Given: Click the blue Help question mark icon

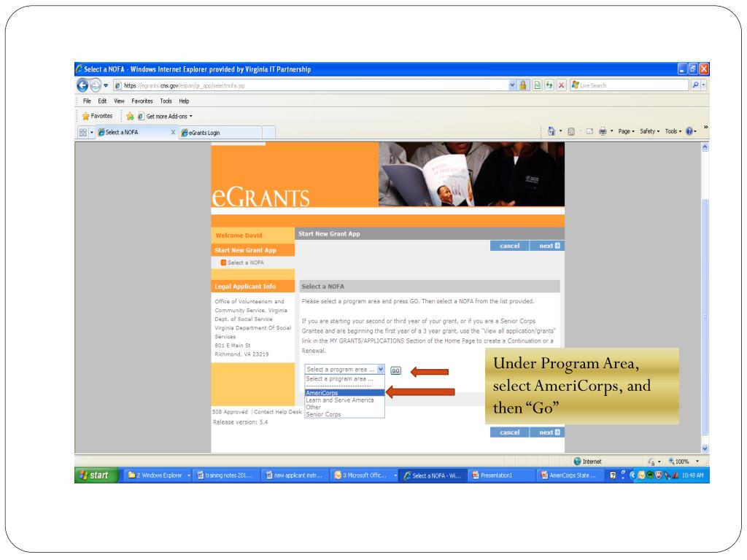Looking at the screenshot, I should (x=689, y=131).
